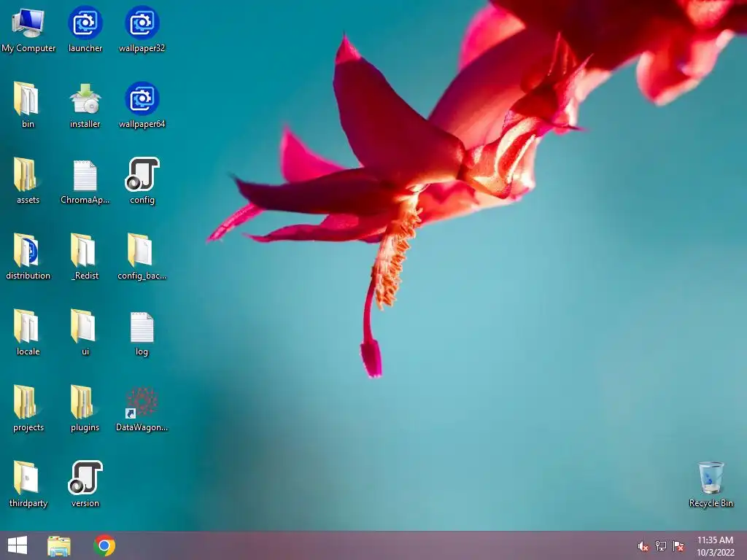Select the locale folder icon

tap(28, 332)
